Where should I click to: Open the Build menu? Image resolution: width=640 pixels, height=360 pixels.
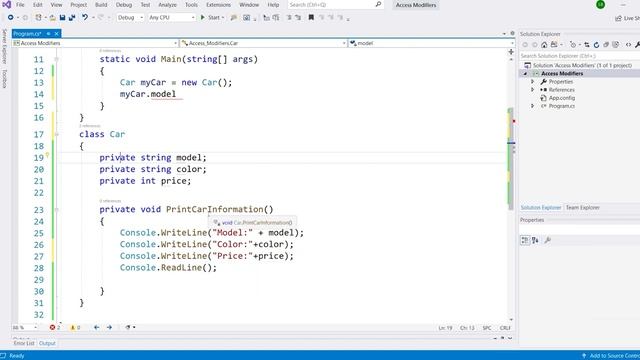click(x=101, y=5)
